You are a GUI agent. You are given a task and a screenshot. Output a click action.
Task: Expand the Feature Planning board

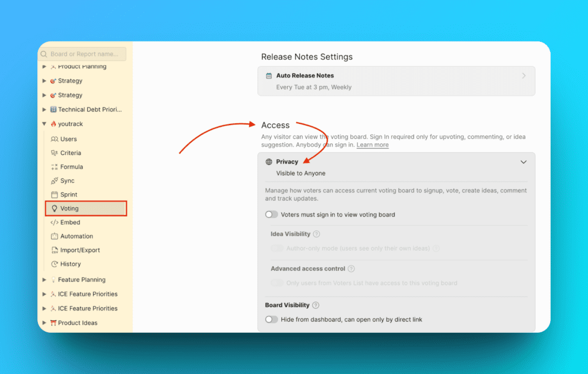44,280
